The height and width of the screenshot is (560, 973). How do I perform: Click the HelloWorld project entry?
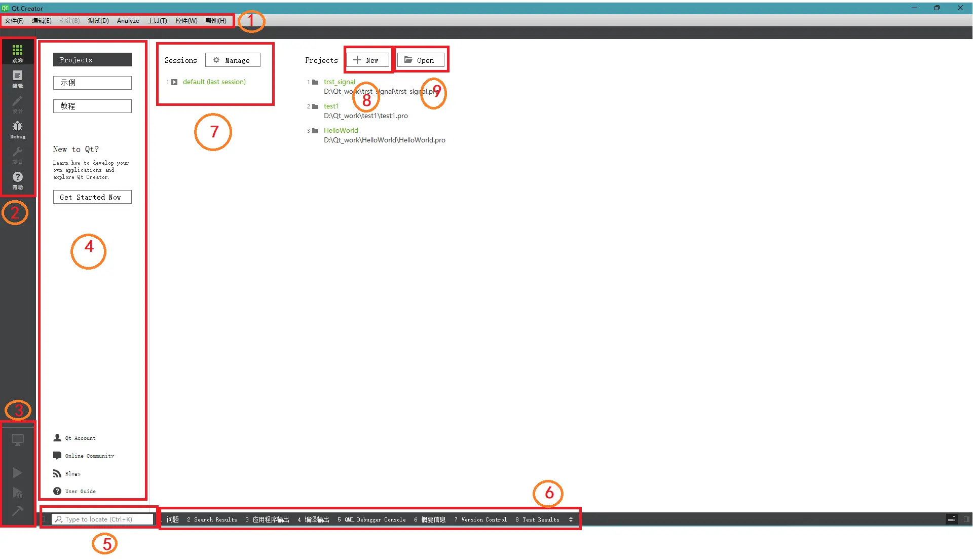coord(341,130)
